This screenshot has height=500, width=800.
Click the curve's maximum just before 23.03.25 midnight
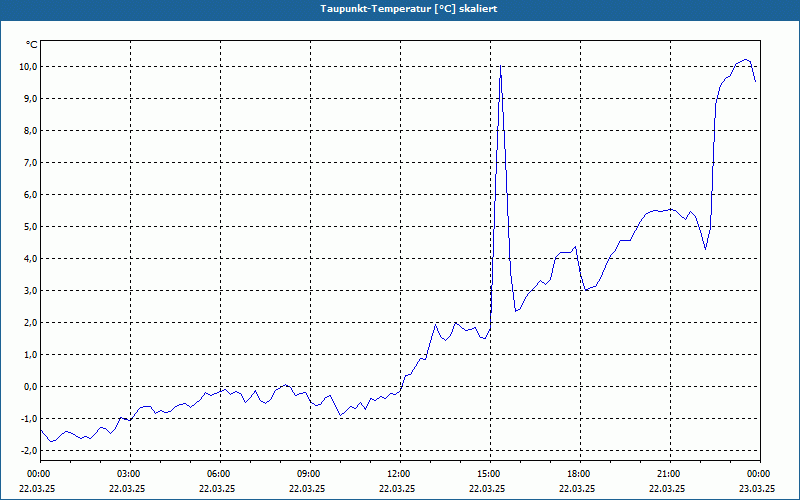tap(745, 60)
